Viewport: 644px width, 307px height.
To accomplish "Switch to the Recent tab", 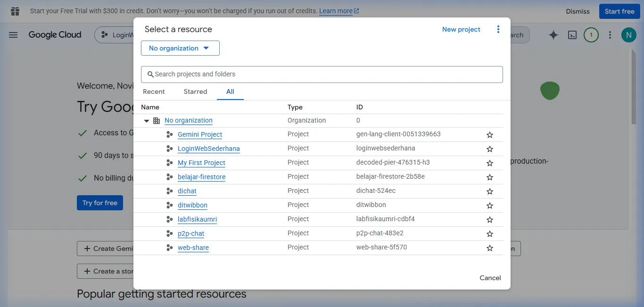I will 154,91.
